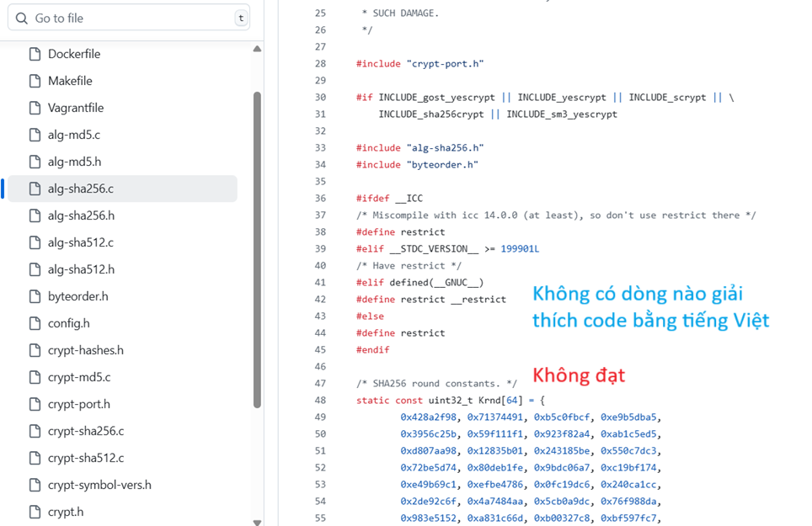Click the file icon beside byteorder.h
The height and width of the screenshot is (526, 812).
(x=35, y=296)
